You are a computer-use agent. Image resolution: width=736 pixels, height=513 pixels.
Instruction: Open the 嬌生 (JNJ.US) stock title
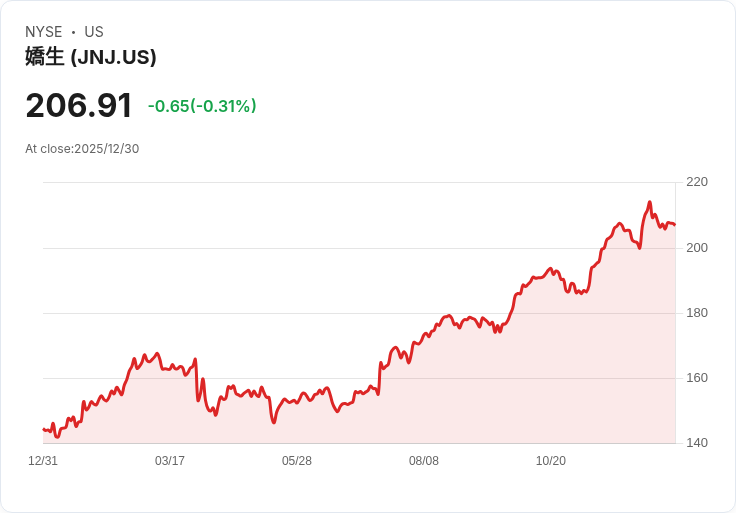(x=91, y=58)
